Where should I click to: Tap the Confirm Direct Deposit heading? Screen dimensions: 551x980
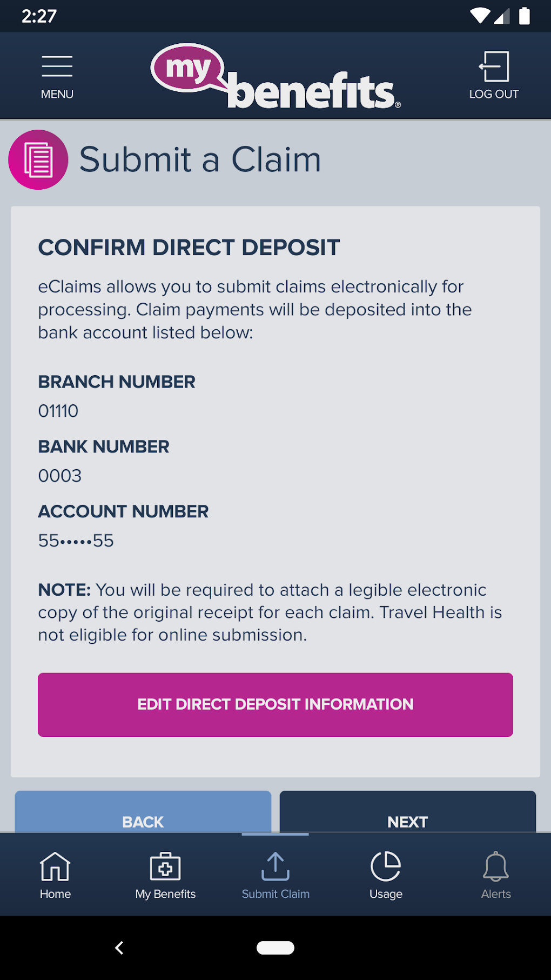pos(189,248)
